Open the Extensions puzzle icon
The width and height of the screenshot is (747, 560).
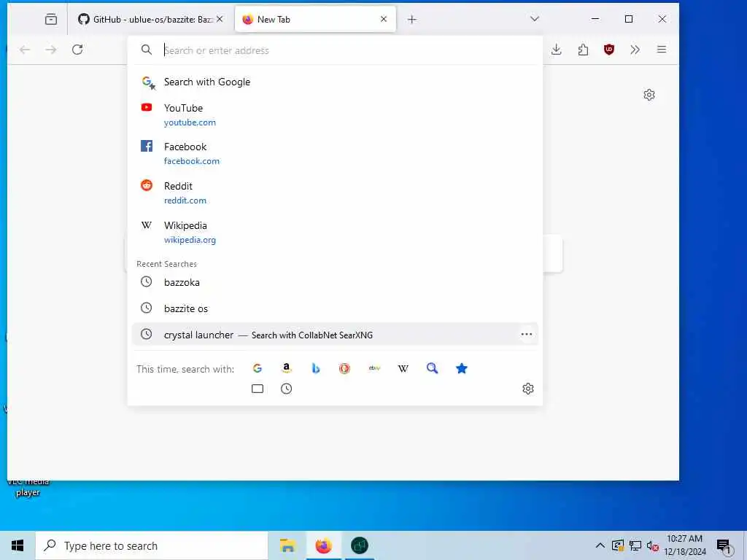(583, 50)
